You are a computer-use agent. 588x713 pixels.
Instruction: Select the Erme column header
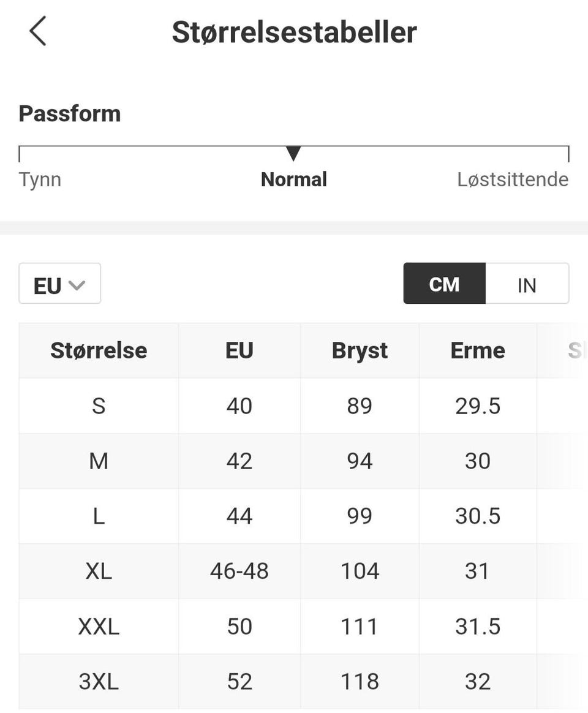[x=478, y=350]
